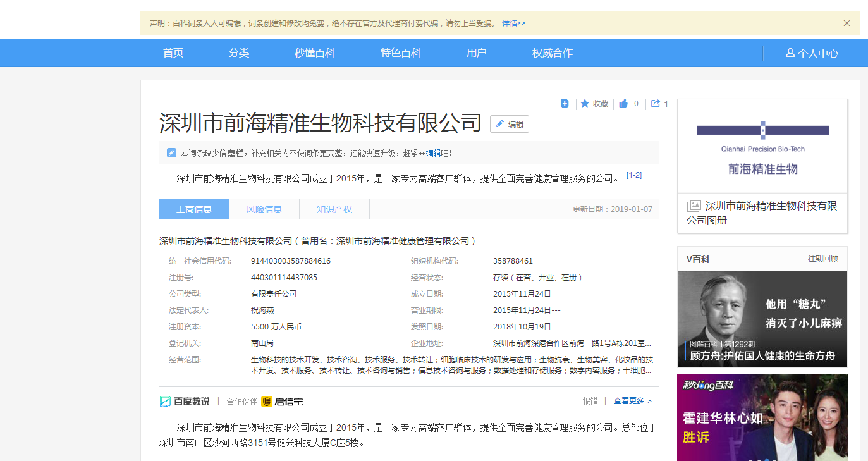Image resolution: width=868 pixels, height=461 pixels.
Task: Click unified credit code 914403003587884616
Action: point(291,261)
